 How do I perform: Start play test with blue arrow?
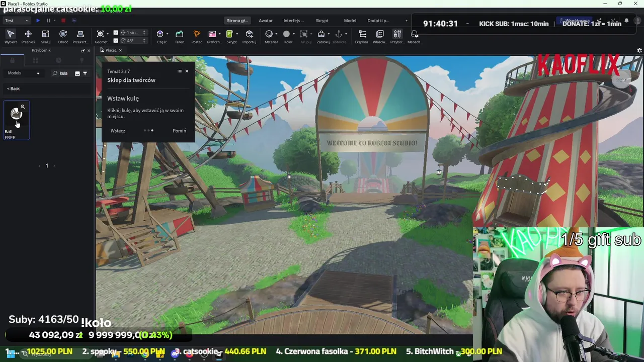pos(38,21)
